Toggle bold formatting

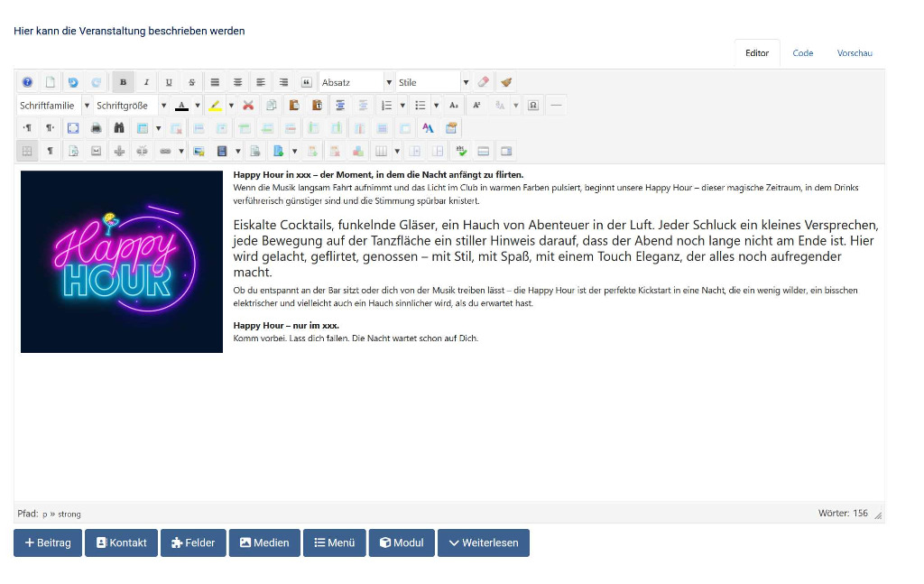[123, 82]
